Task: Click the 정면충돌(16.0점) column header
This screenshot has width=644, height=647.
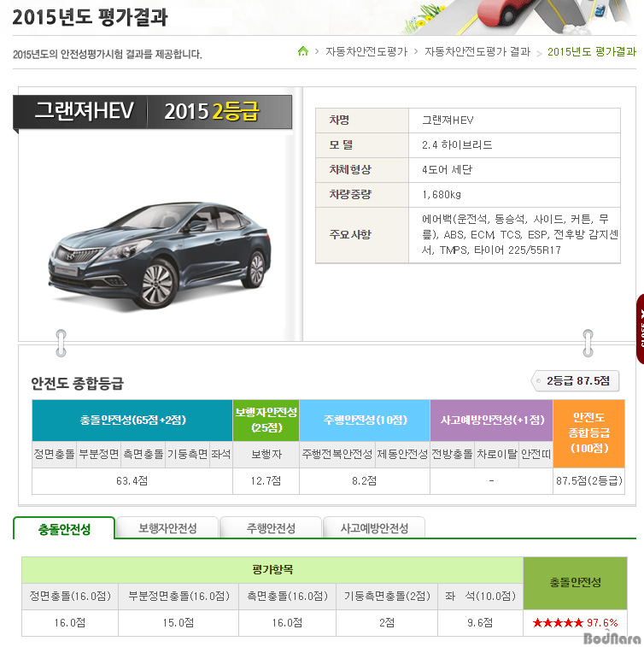Action: (x=70, y=596)
